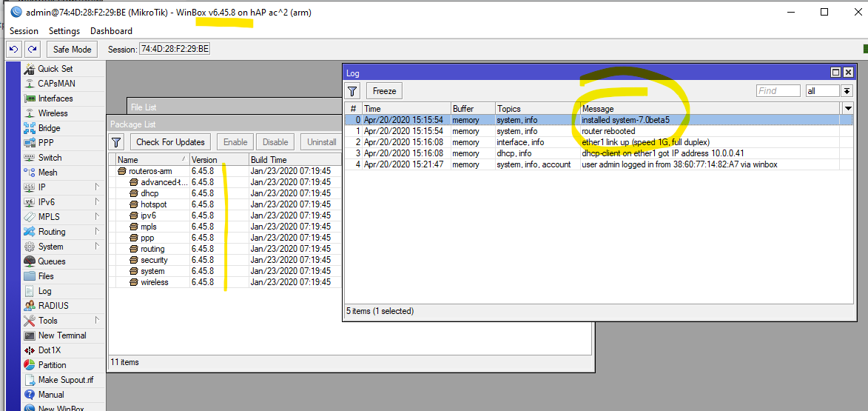868x411 pixels.
Task: Click Freeze in the Log window
Action: click(384, 91)
